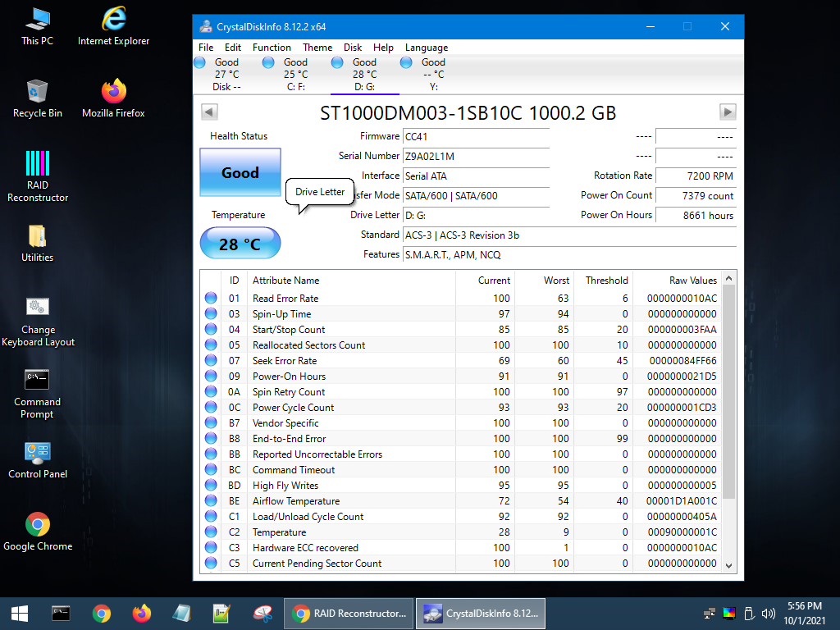Open the Theme menu
840x630 pixels.
pyautogui.click(x=317, y=48)
